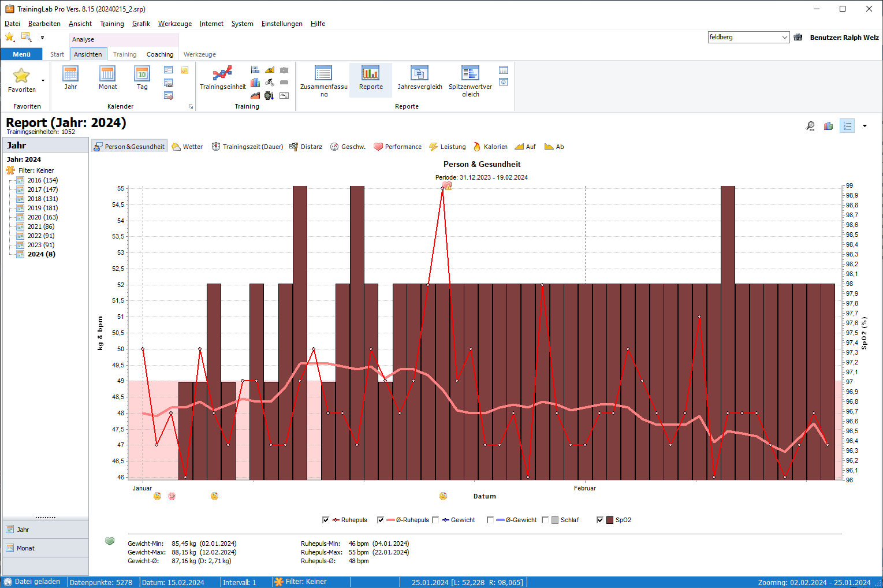Click the elevation profile icon in Training group
This screenshot has width=883, height=588.
[255, 95]
